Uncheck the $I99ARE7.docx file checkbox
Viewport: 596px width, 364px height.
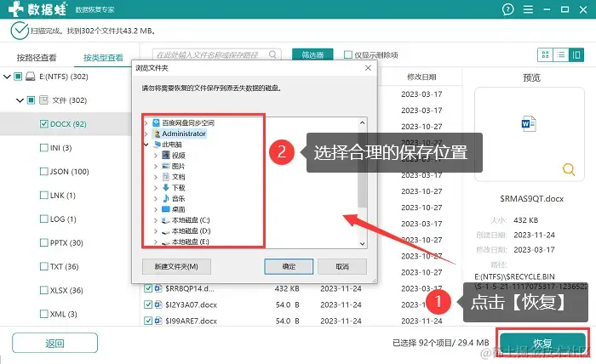[148, 321]
